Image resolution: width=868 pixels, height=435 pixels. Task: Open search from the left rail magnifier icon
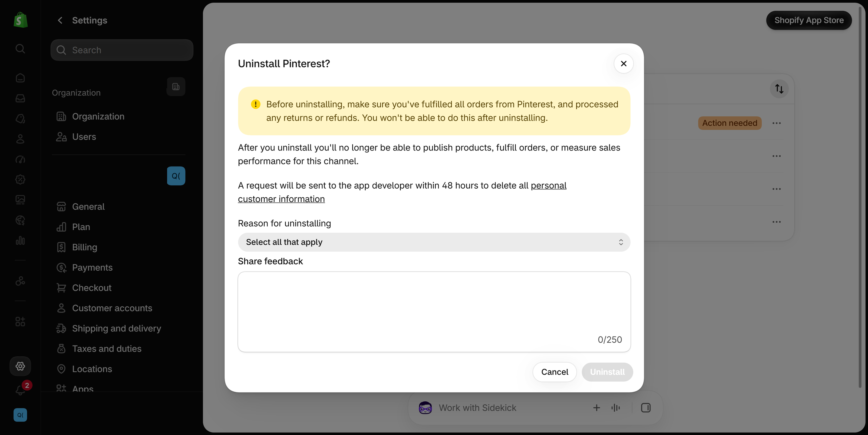point(20,49)
